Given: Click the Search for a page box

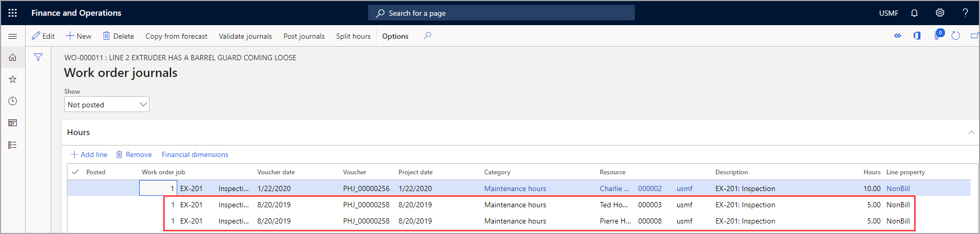Looking at the screenshot, I should [502, 13].
